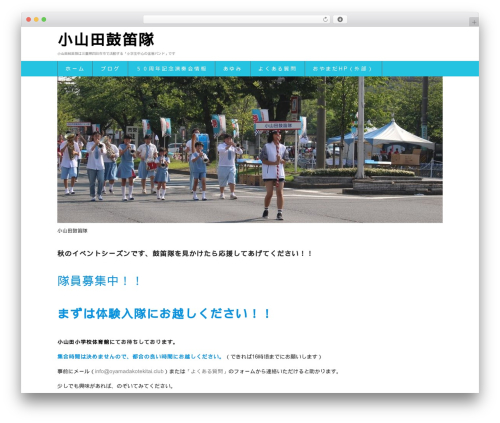500x423 pixels.
Task: Click the まずは体験入隊にお越しください heading
Action: click(x=164, y=314)
